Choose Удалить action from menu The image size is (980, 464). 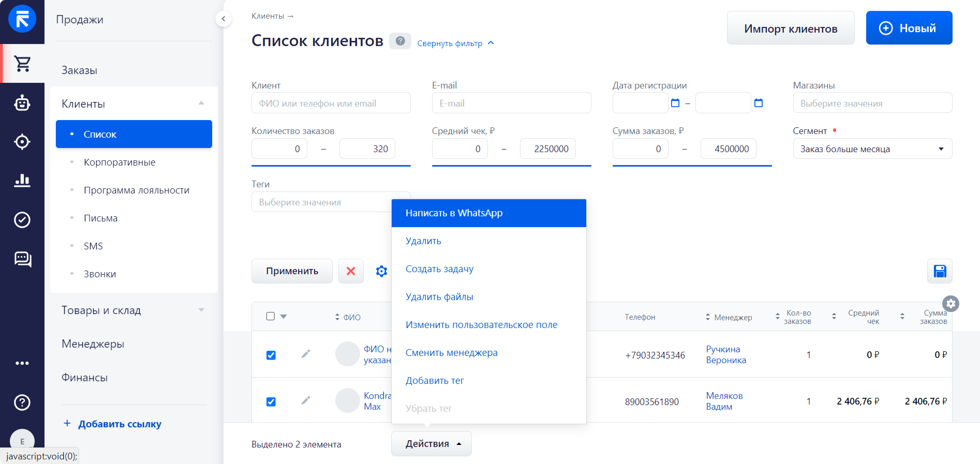coord(489,241)
